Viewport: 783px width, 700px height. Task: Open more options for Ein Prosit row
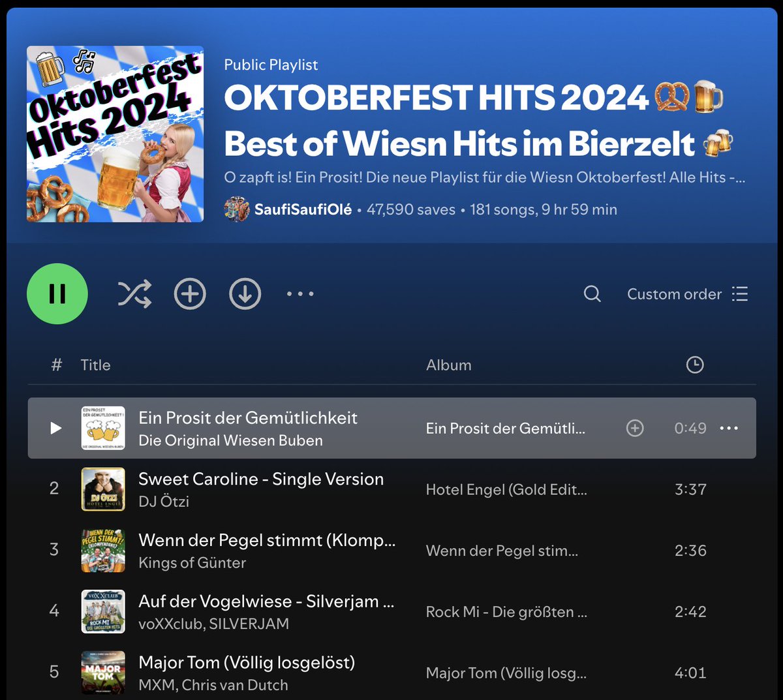click(x=729, y=428)
